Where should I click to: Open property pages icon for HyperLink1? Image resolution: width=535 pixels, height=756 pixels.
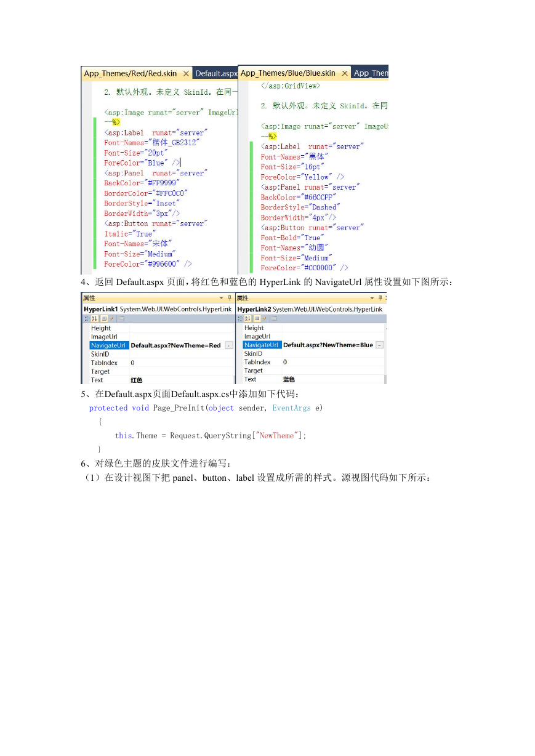pos(121,318)
